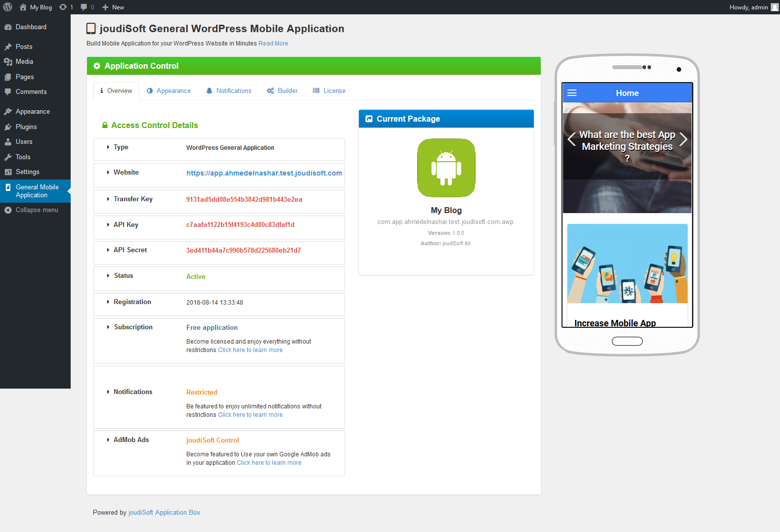Open the Notifications tab
780x532 pixels.
pos(229,91)
